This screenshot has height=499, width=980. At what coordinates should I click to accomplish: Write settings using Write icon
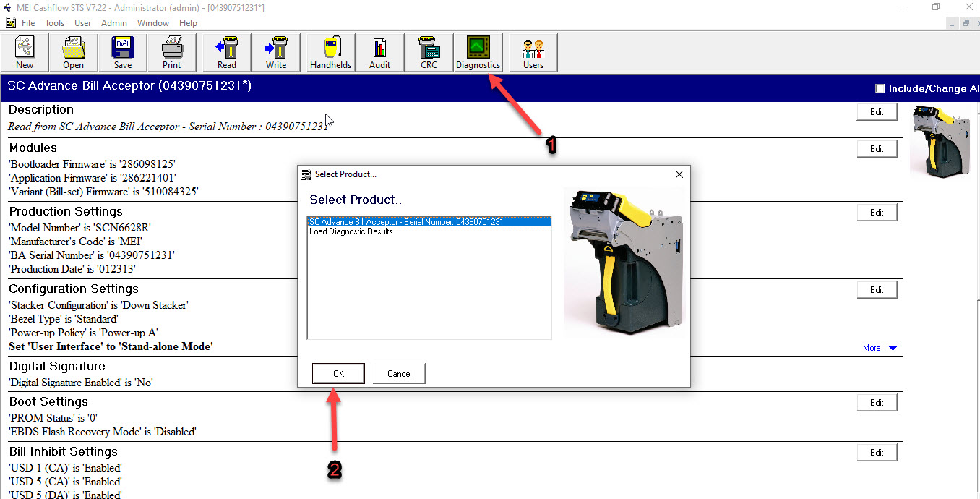click(x=276, y=53)
